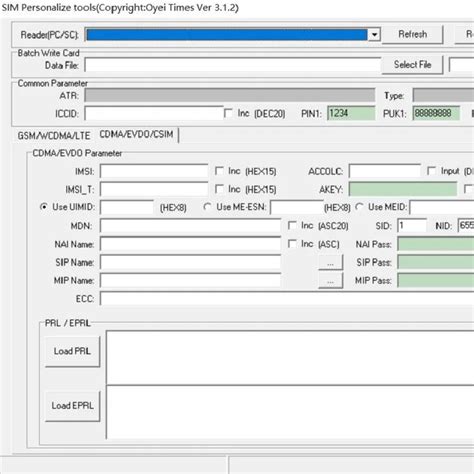Click the NID input field
The width and height of the screenshot is (474, 474).
pyautogui.click(x=466, y=225)
